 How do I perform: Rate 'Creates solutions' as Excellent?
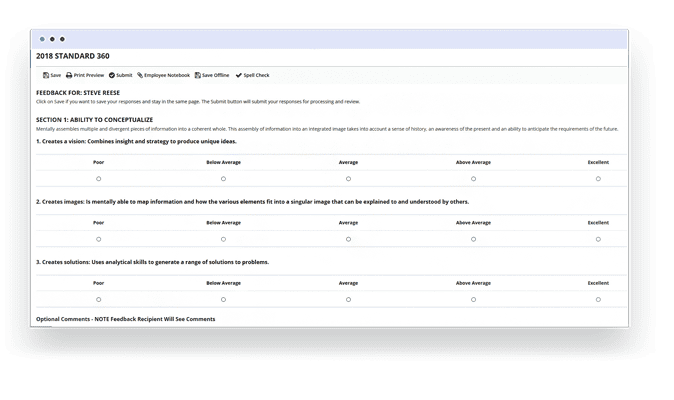click(x=598, y=299)
